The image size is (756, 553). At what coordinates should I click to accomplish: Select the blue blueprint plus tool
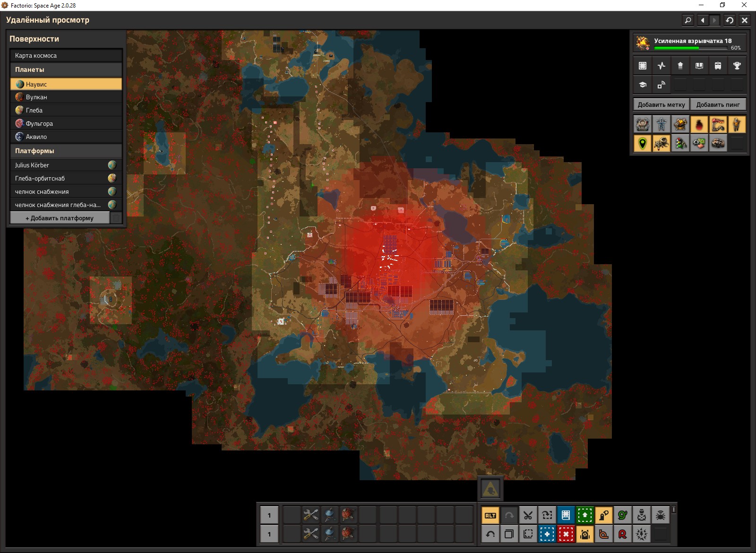tap(547, 534)
